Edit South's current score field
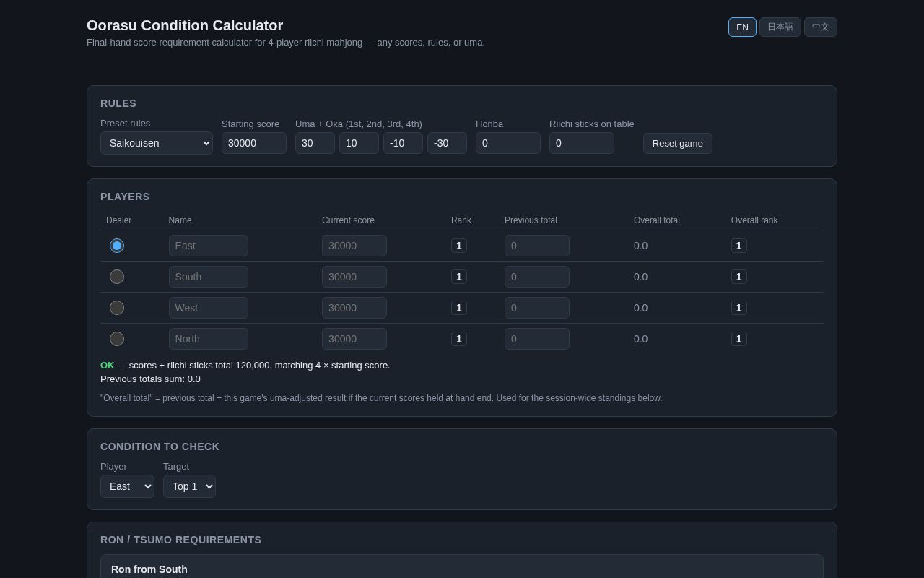This screenshot has height=578, width=924. 354,277
